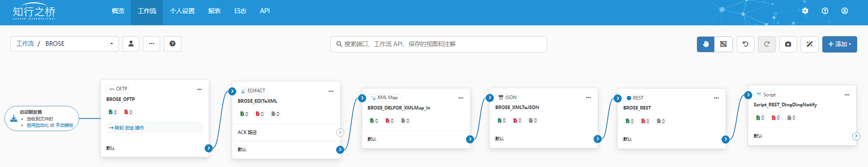Click the XML Map type badge
This screenshot has height=167, width=868.
click(x=384, y=98)
